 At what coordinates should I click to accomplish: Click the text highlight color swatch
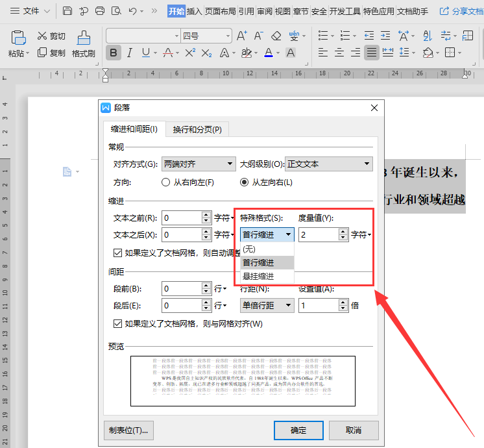pos(247,53)
